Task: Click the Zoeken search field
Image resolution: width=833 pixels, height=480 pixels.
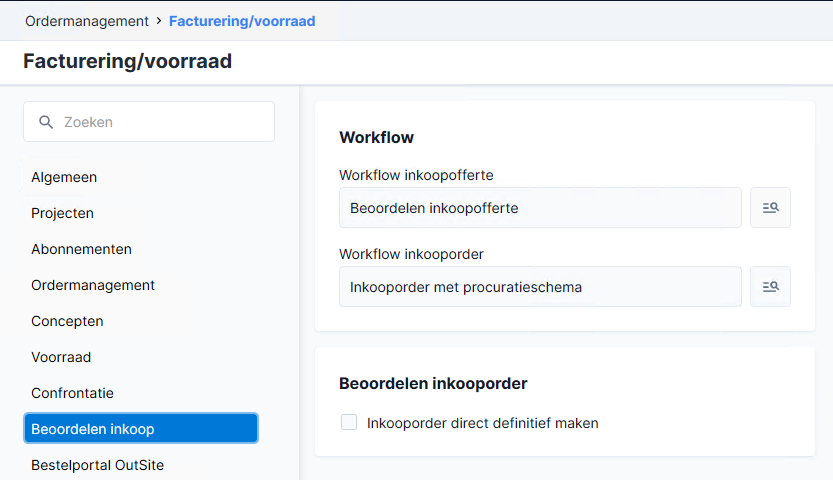Action: click(149, 122)
